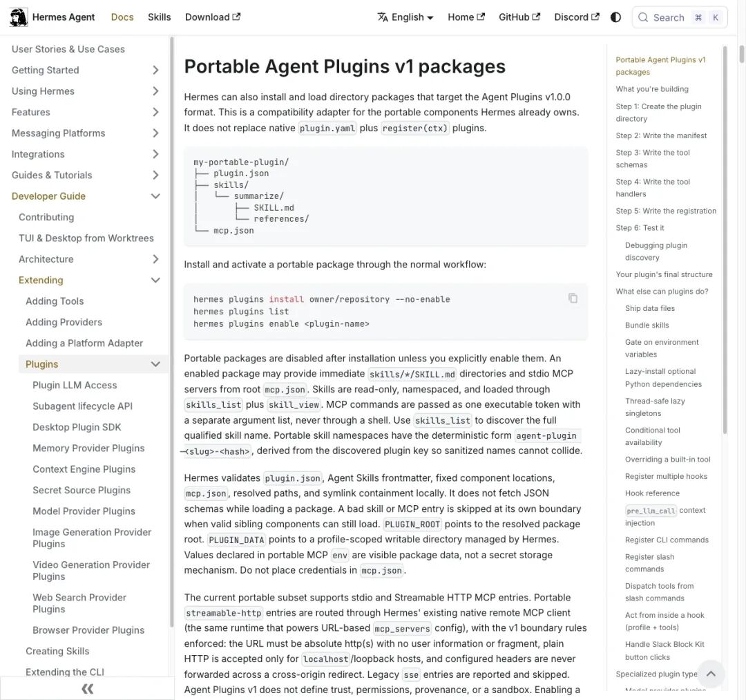Open the GitHub external link

click(x=519, y=17)
